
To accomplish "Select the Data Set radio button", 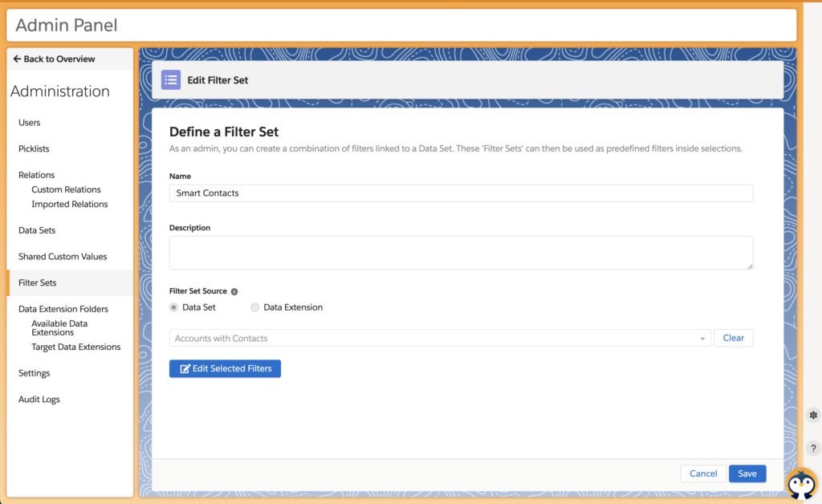I will [174, 307].
